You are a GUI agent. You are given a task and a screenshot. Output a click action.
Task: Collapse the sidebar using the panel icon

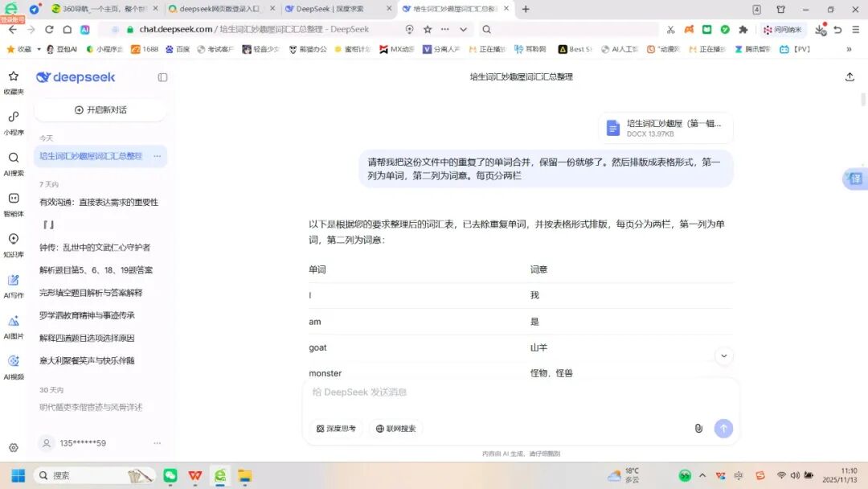[162, 77]
